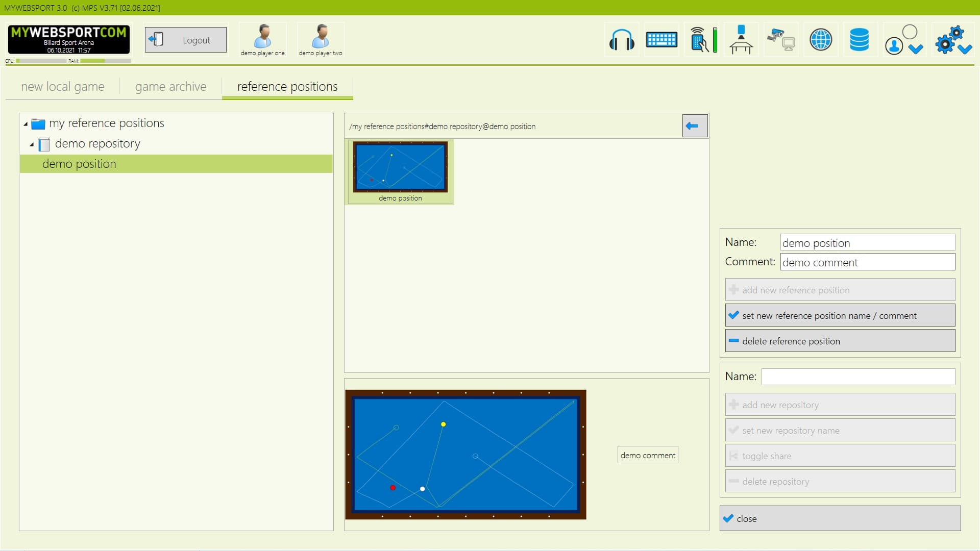The width and height of the screenshot is (980, 551).
Task: Click the Comment input field
Action: pyautogui.click(x=868, y=262)
